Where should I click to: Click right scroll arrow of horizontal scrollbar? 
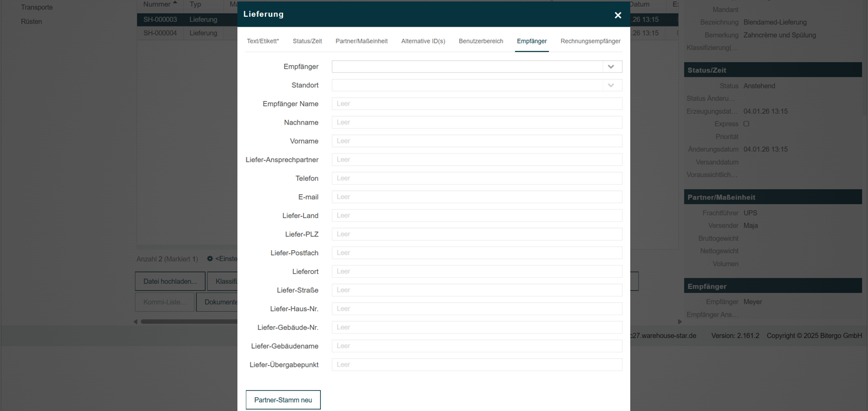(x=679, y=322)
